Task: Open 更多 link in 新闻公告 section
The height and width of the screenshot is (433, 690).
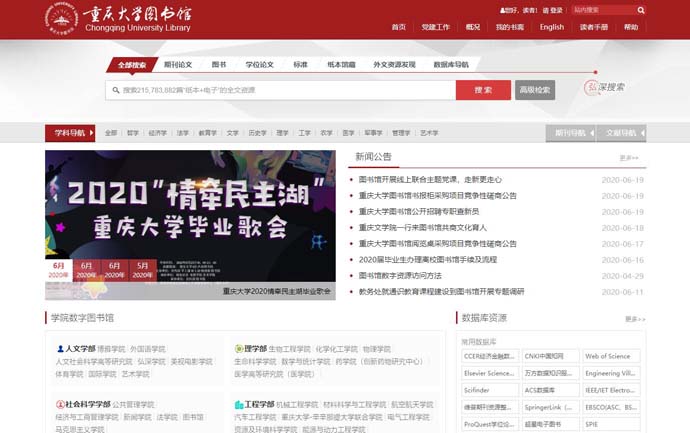Action: click(x=629, y=158)
